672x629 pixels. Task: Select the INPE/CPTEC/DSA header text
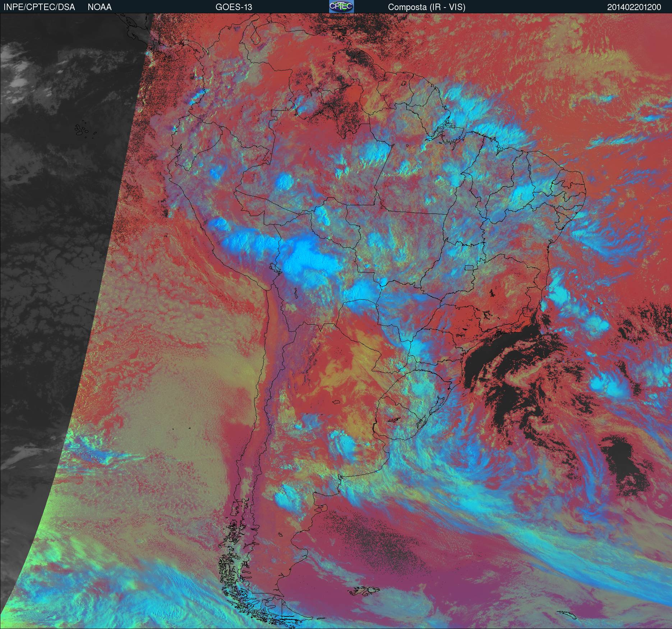(x=39, y=7)
